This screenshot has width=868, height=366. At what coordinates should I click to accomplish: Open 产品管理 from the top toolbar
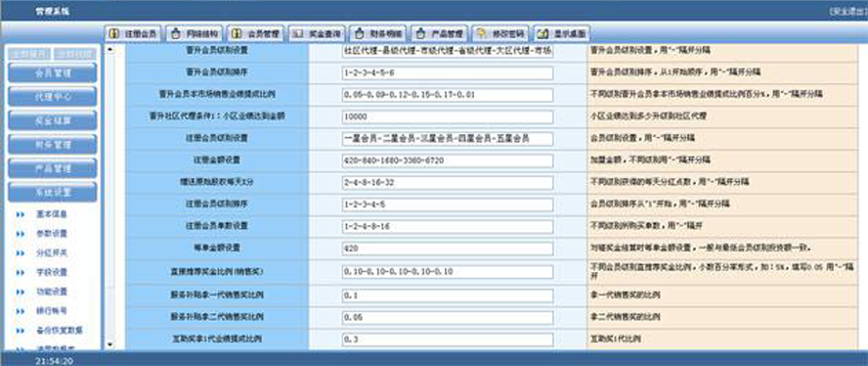point(439,33)
